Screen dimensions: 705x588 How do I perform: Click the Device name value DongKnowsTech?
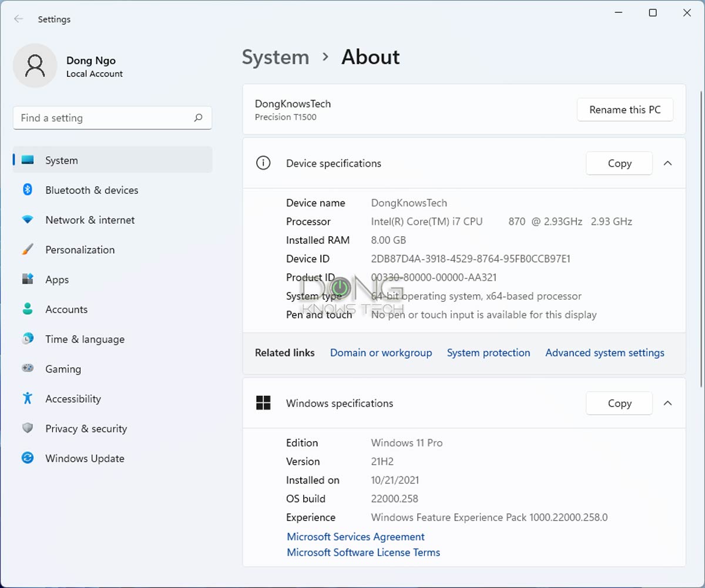(409, 203)
